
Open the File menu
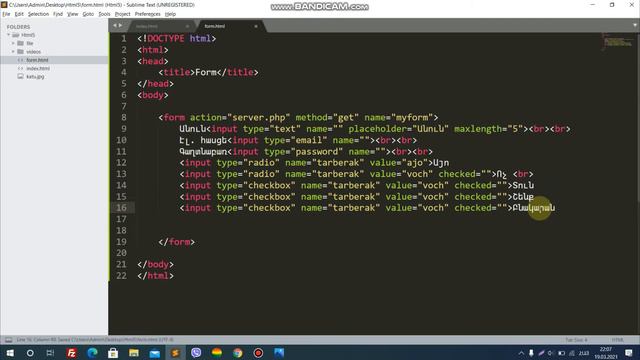pos(6,14)
